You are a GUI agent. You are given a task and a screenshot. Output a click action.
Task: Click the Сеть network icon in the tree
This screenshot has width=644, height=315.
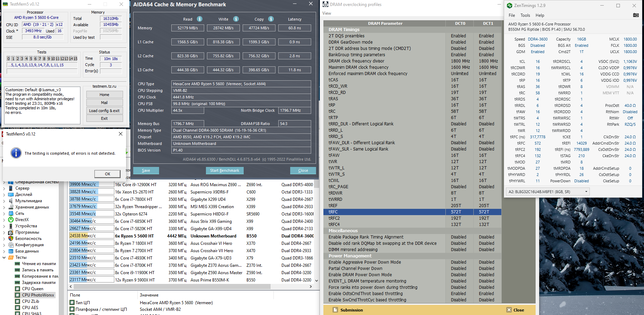pyautogui.click(x=11, y=213)
